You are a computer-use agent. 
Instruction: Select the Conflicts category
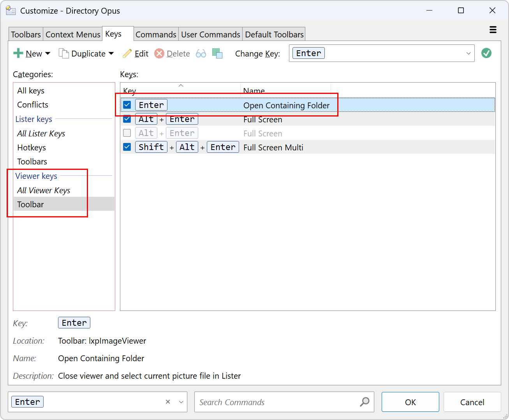(x=33, y=104)
